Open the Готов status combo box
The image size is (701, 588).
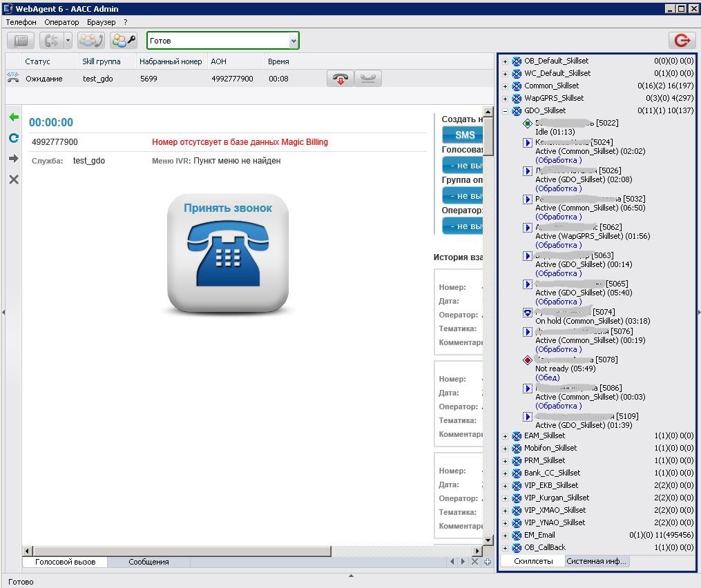click(x=222, y=41)
